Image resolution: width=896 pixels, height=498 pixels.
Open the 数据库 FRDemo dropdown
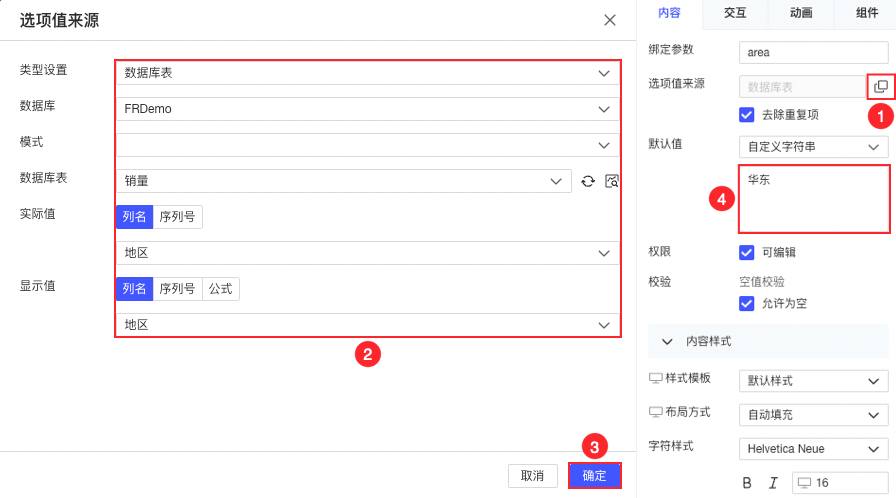coord(367,109)
